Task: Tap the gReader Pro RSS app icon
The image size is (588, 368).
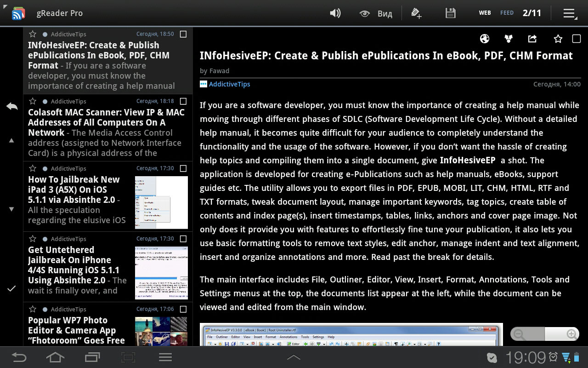Action: click(18, 13)
